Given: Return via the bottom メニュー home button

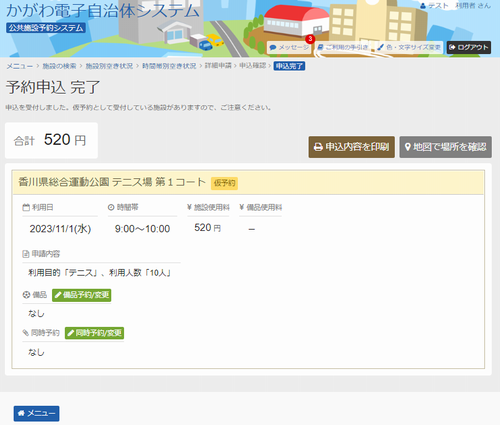Looking at the screenshot, I should pos(36,413).
